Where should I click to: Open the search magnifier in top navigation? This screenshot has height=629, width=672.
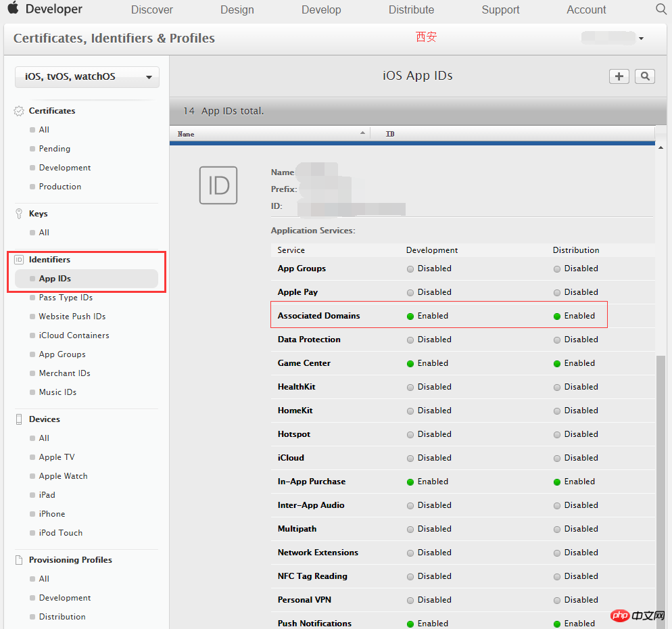click(661, 9)
